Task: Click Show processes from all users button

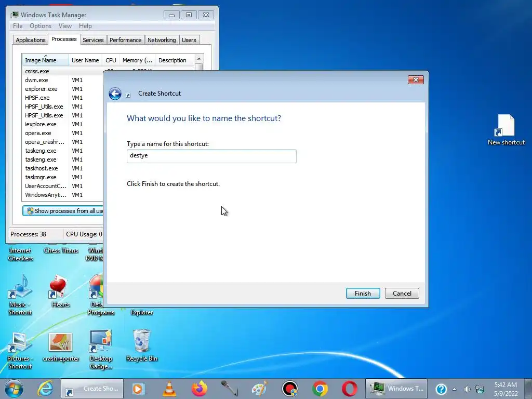Action: tap(63, 211)
